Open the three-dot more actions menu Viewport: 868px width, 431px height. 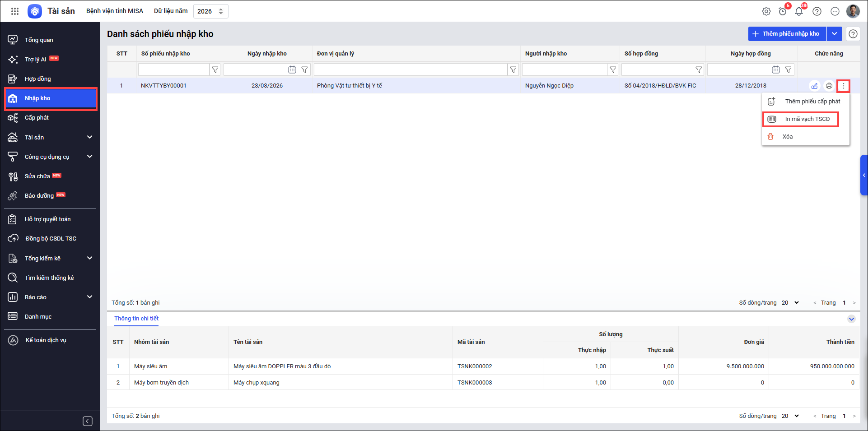tap(843, 86)
